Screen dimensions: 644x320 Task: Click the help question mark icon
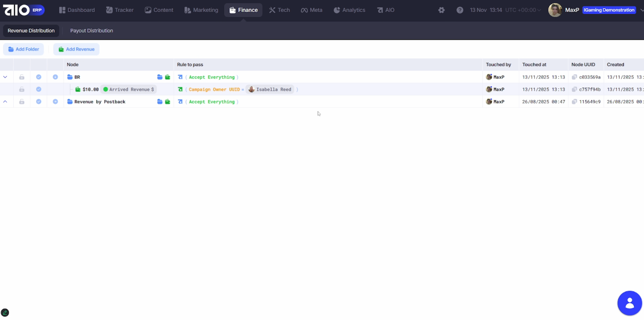[x=460, y=10]
